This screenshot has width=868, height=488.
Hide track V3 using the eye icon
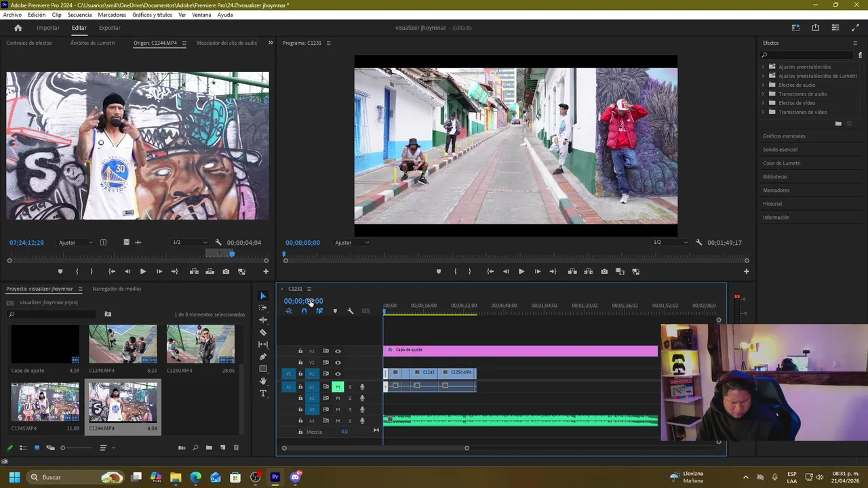338,351
